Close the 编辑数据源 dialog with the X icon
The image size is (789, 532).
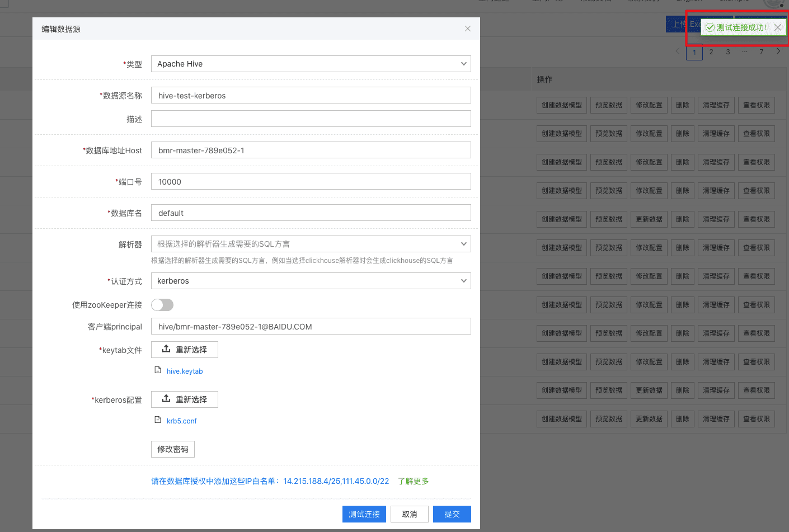pyautogui.click(x=468, y=29)
